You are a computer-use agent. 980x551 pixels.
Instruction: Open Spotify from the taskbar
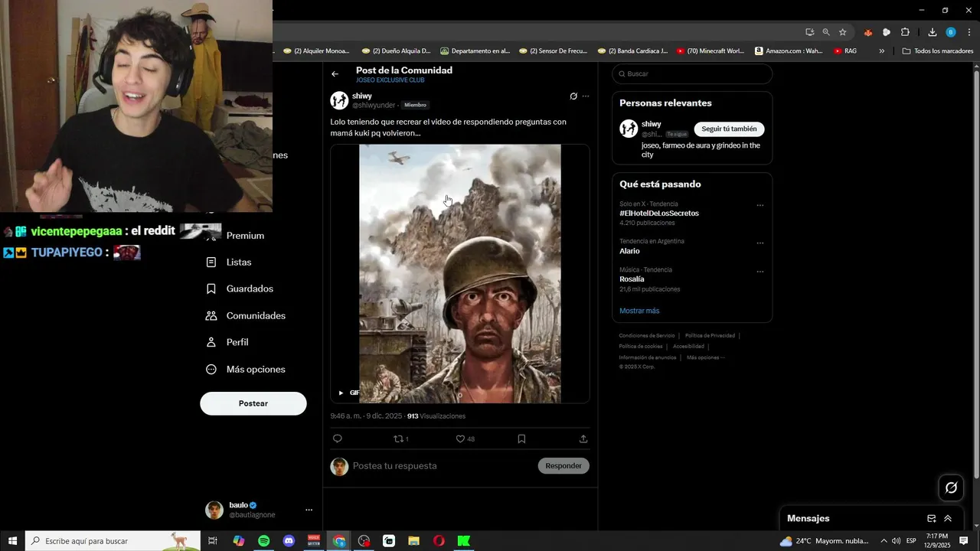pos(263,541)
